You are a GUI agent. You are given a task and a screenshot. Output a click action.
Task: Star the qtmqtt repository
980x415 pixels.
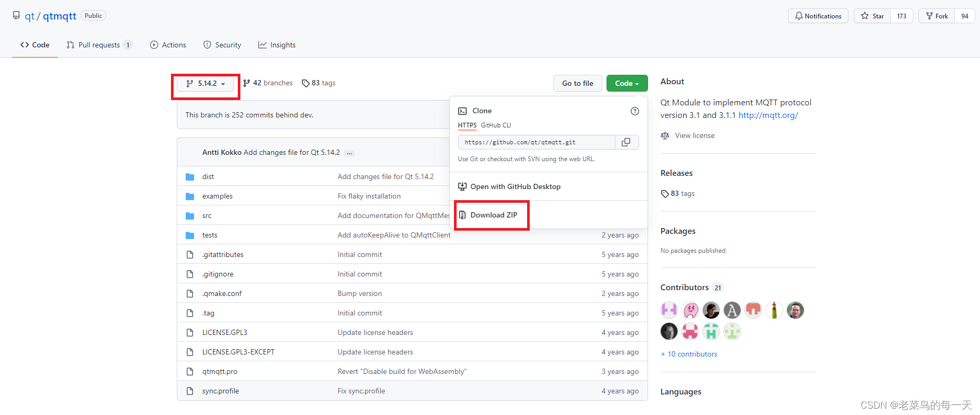872,16
